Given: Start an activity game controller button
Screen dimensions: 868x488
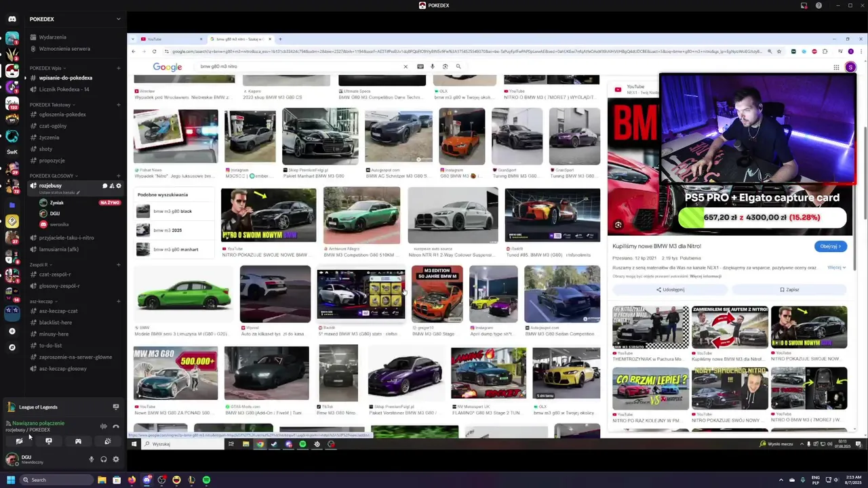Looking at the screenshot, I should 78,441.
